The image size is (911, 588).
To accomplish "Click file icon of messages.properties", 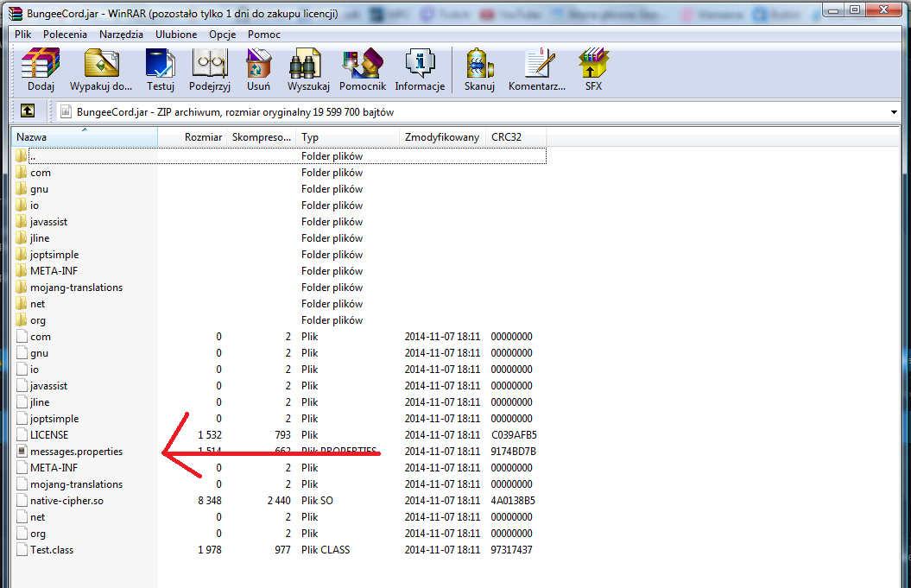I will pyautogui.click(x=22, y=451).
